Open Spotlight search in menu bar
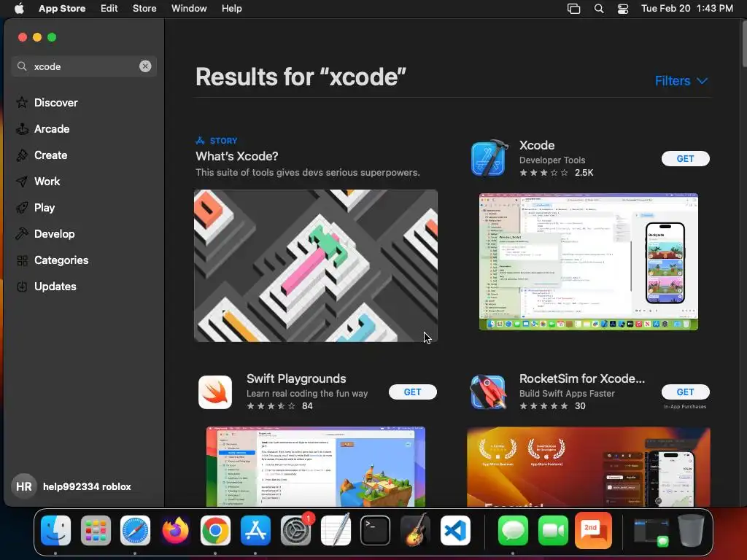 pyautogui.click(x=599, y=9)
